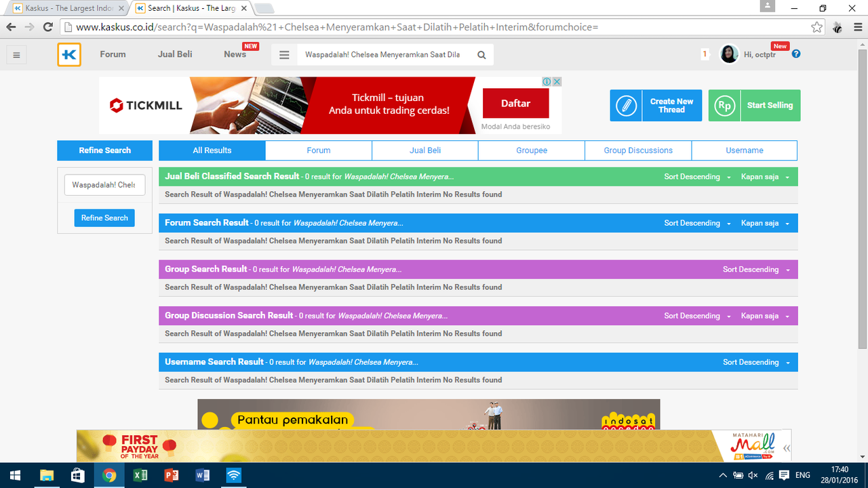The height and width of the screenshot is (488, 868).
Task: Switch to the Username results tab
Action: point(745,150)
